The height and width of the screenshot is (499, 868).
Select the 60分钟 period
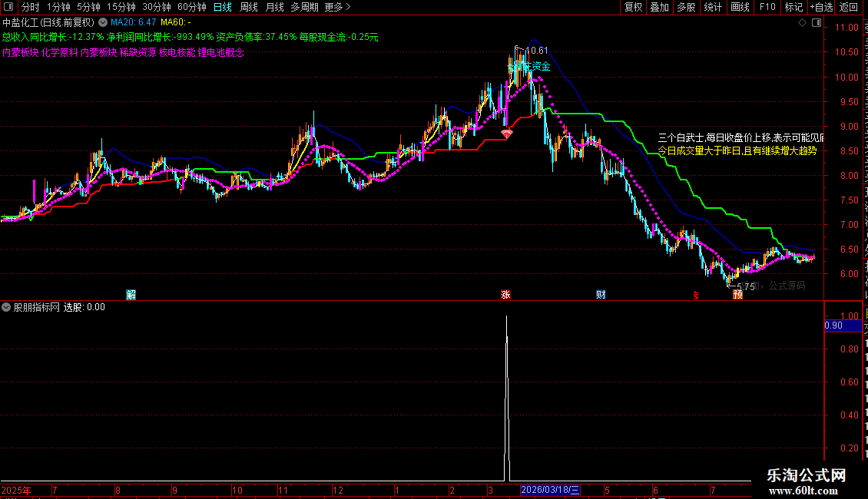(191, 7)
